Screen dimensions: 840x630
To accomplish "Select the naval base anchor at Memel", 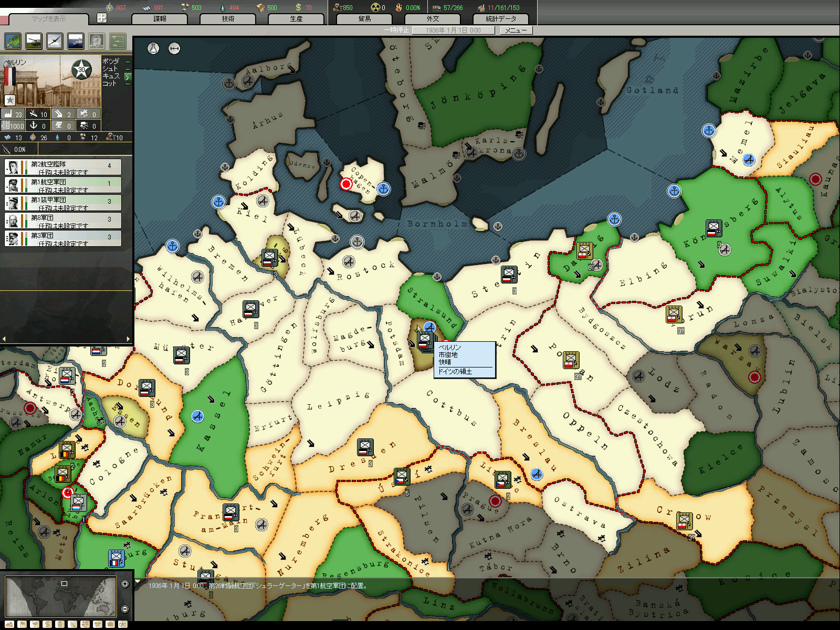I will (709, 130).
